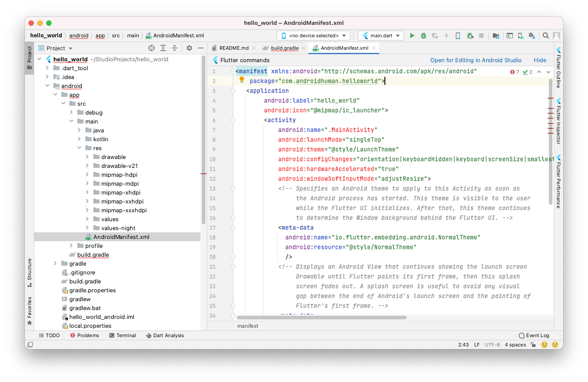This screenshot has height=382, width=588.
Task: Expand the profile folder
Action: coord(72,246)
